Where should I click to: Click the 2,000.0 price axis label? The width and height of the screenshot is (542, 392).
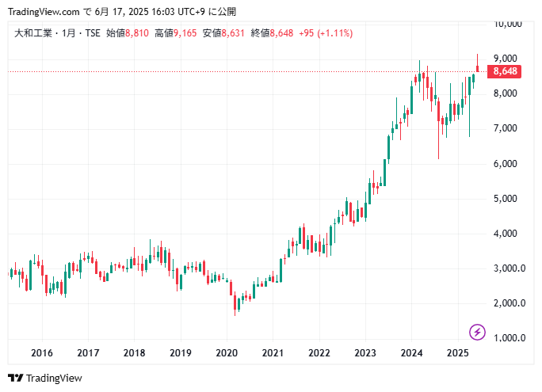(510, 303)
